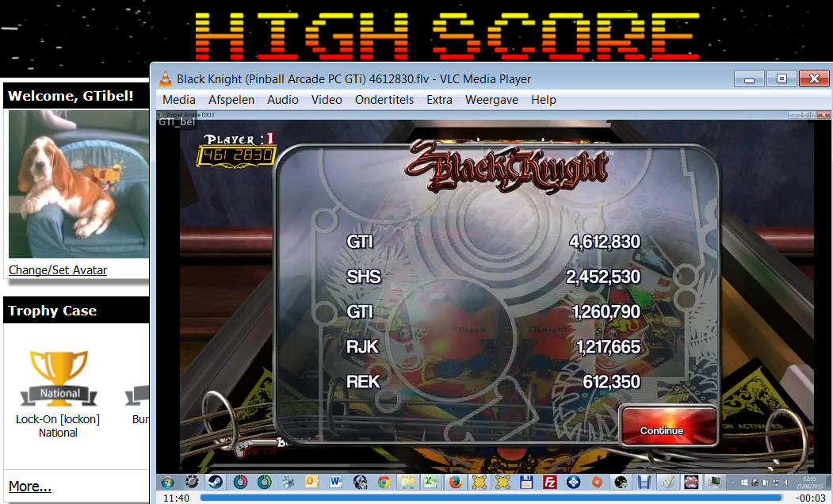Image resolution: width=833 pixels, height=504 pixels.
Task: Follow the Change/Set Avatar link
Action: click(x=58, y=269)
